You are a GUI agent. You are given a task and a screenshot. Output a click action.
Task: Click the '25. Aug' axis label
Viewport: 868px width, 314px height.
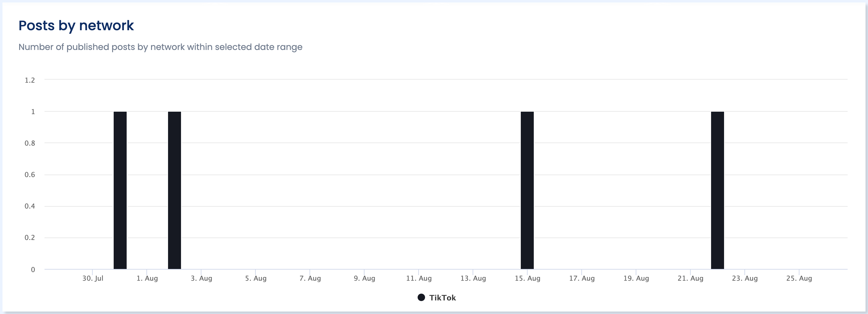click(x=799, y=278)
